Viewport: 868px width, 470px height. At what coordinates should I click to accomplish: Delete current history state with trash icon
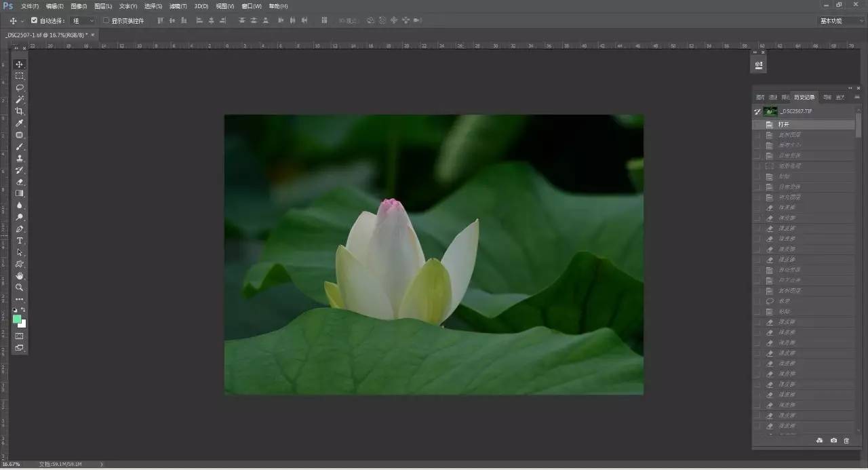pyautogui.click(x=846, y=441)
